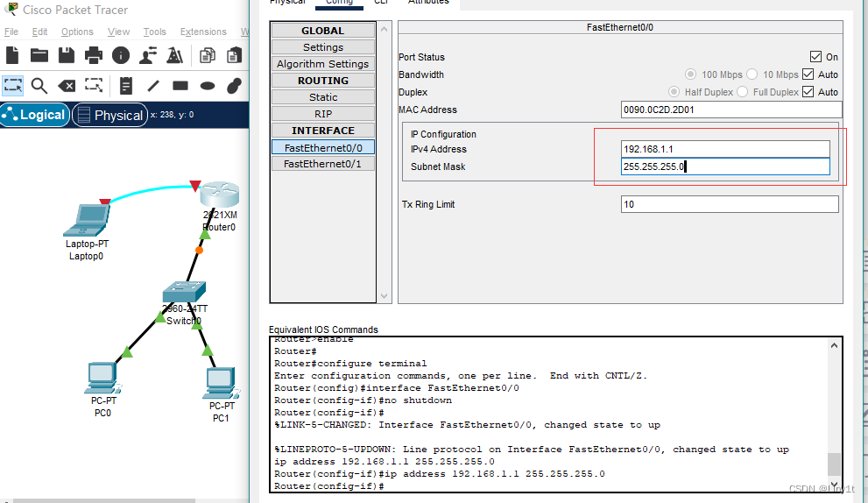Click the Laptop0 device icon
The image size is (868, 503).
point(87,221)
